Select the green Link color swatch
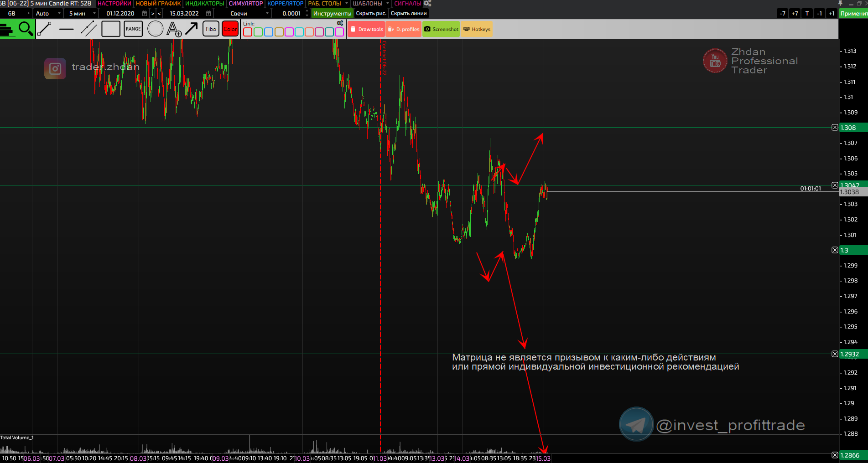868x463 pixels. click(x=258, y=32)
